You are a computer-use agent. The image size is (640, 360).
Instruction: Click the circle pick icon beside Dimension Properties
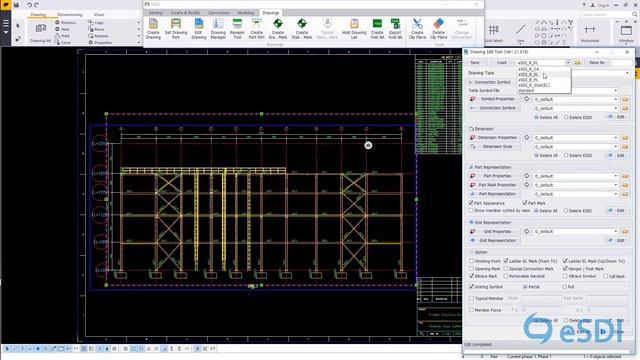tap(527, 138)
